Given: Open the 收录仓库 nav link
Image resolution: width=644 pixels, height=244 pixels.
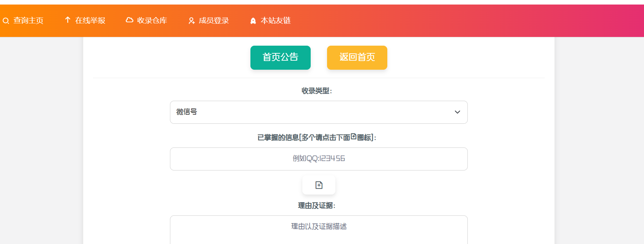Looking at the screenshot, I should tap(152, 21).
